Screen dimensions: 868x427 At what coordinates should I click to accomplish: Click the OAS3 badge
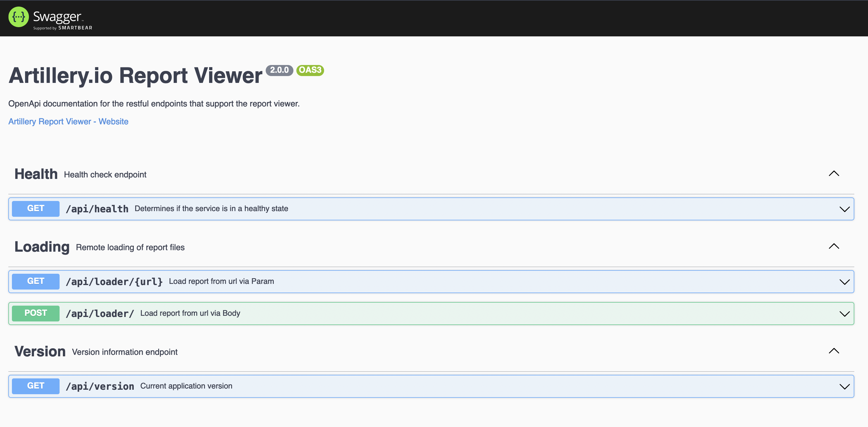[310, 70]
